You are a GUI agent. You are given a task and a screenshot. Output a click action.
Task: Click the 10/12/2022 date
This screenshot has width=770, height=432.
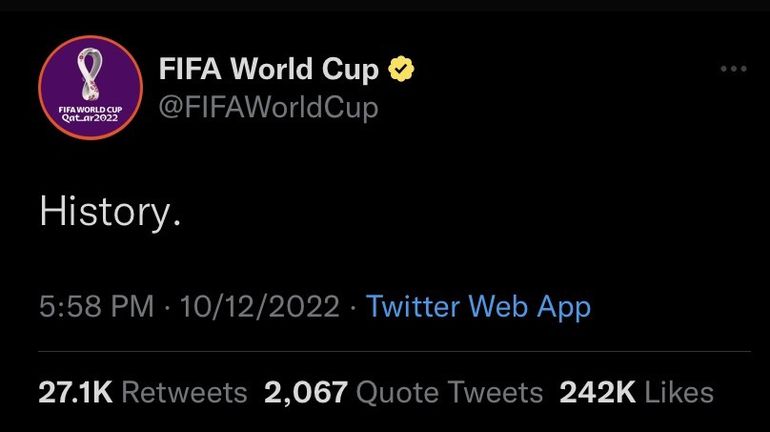click(259, 306)
